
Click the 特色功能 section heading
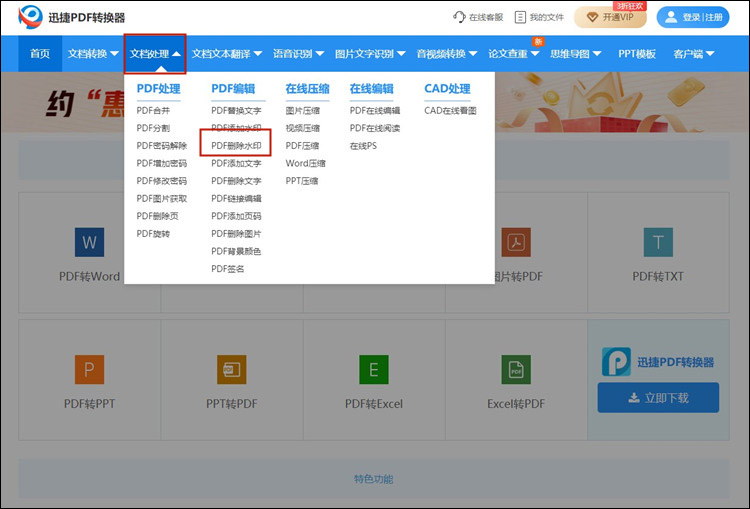coord(374,479)
